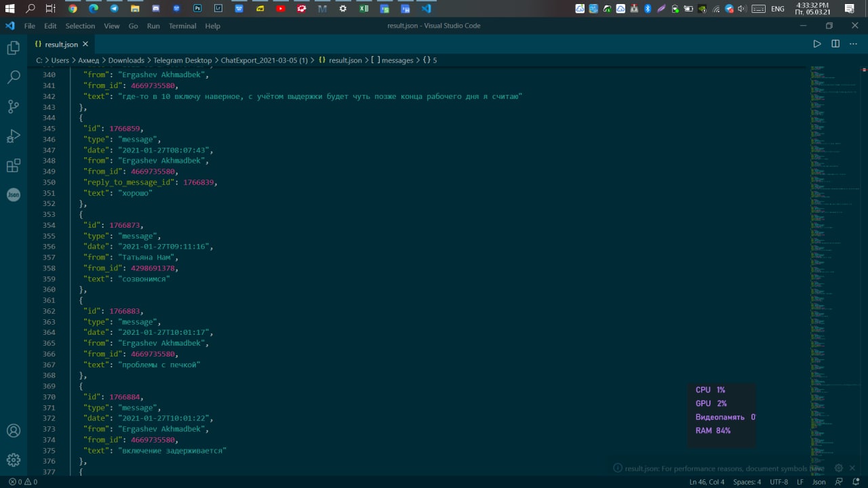Dismiss the result.json performance notification
Screen dimensions: 868x488
[852, 468]
